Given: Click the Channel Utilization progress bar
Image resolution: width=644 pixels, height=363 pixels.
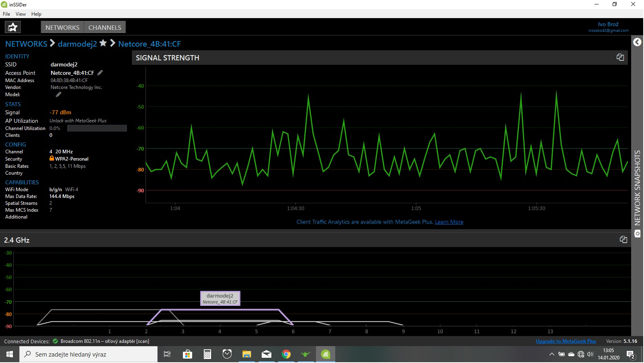Looking at the screenshot, I should click(97, 128).
